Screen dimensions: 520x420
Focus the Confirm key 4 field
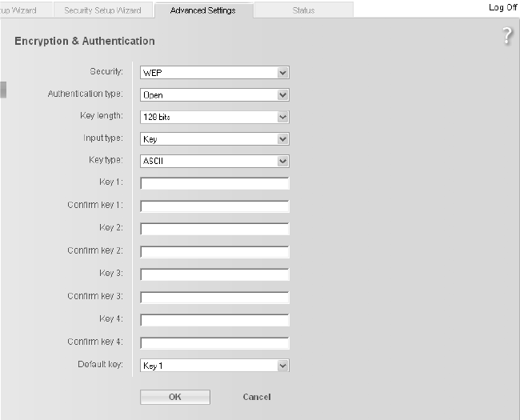[x=214, y=343]
